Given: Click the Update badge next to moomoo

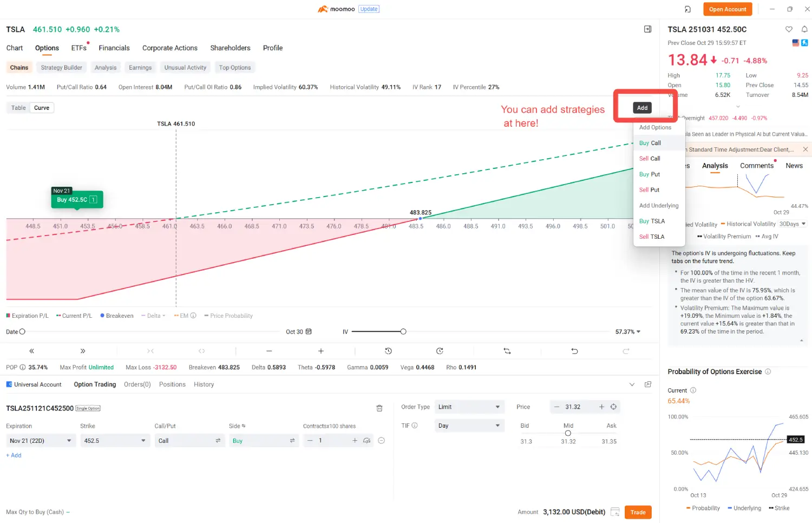Looking at the screenshot, I should (x=369, y=9).
